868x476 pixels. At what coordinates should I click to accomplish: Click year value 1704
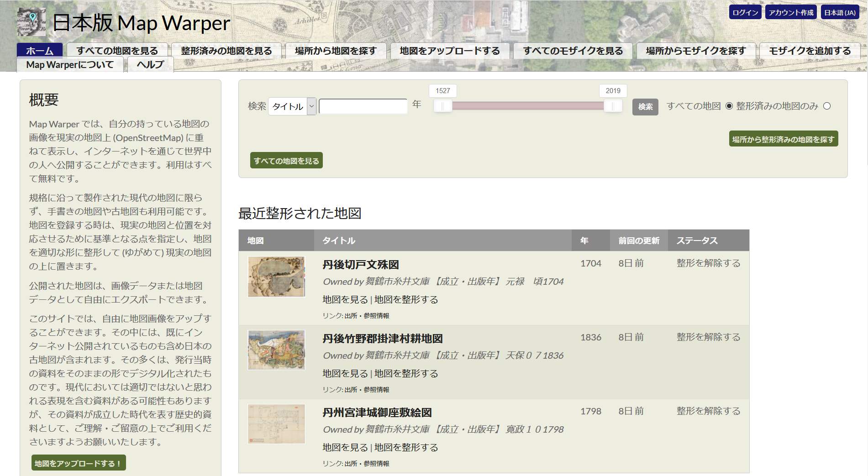[x=591, y=263]
